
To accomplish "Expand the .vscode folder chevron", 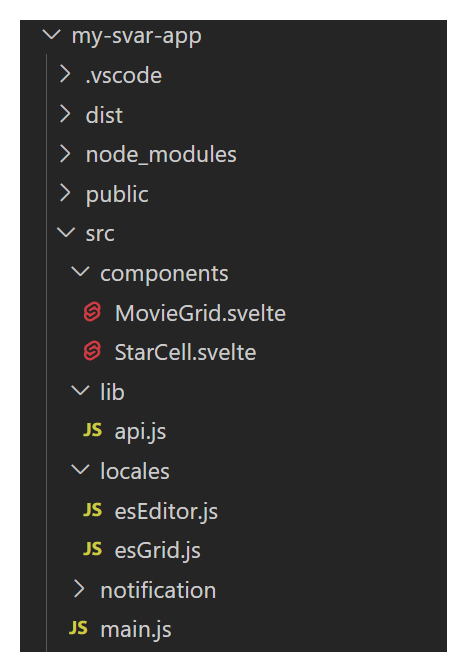I will 65,74.
